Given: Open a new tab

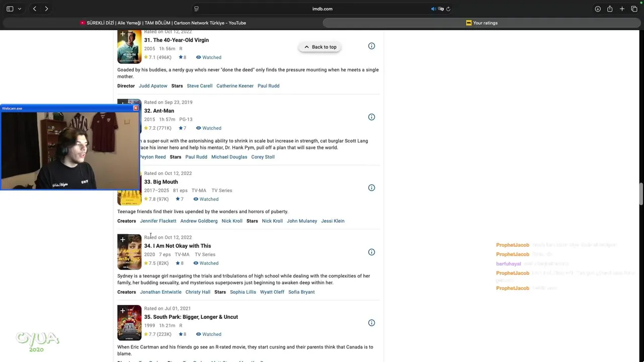Looking at the screenshot, I should (x=622, y=9).
